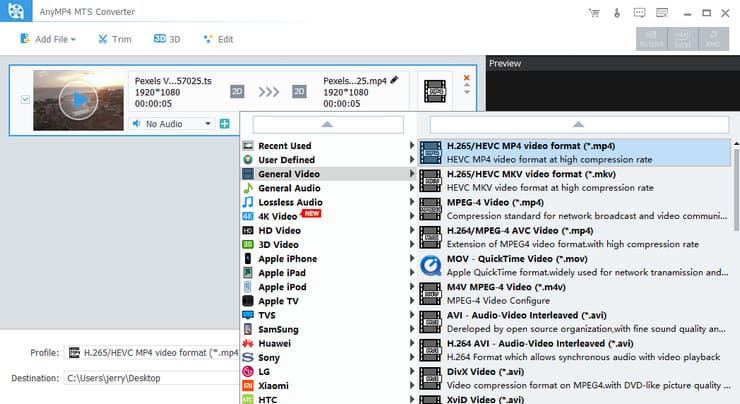Toggle the checkbox for the Pexels video
740x404 pixels.
[24, 98]
